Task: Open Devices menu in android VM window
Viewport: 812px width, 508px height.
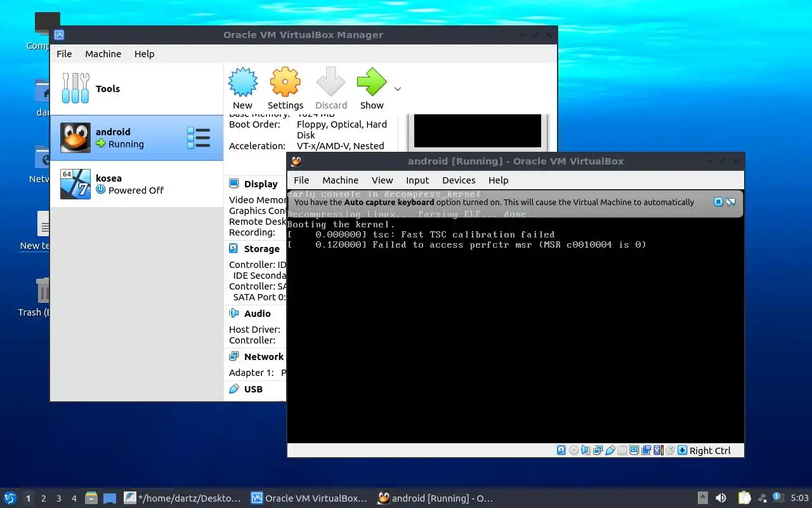Action: tap(459, 180)
